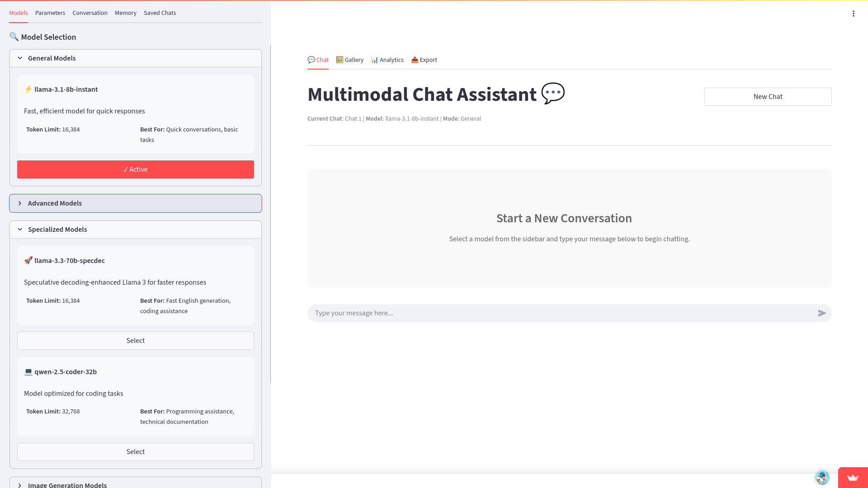This screenshot has width=868, height=488.
Task: Click the laptop icon for qwen-2.5-coder-32b
Action: (x=28, y=372)
